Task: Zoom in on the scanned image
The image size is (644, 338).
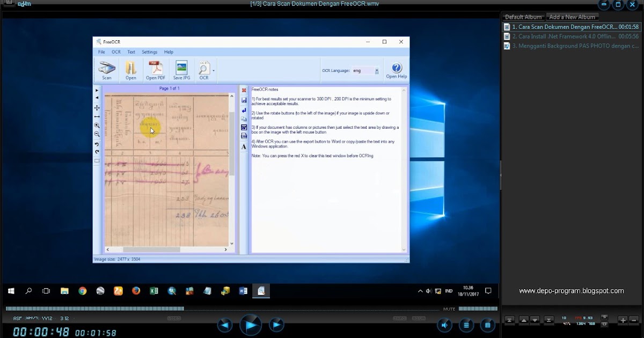Action: click(x=97, y=126)
